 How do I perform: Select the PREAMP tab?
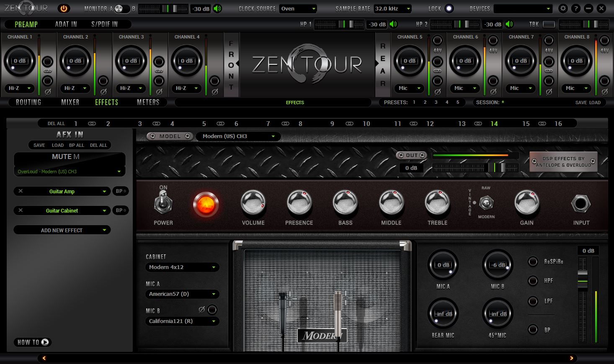[x=26, y=24]
